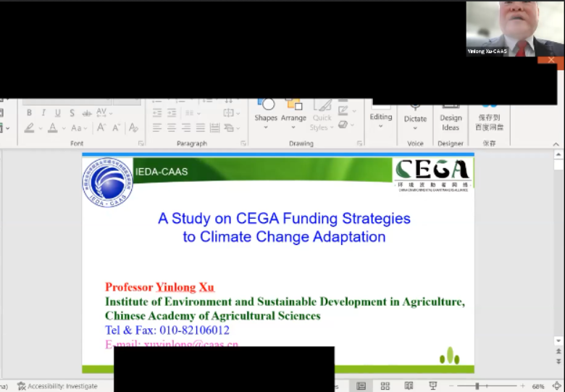Screen dimensions: 565x392
Task: Click the Increase Font Size icon
Action: (101, 128)
